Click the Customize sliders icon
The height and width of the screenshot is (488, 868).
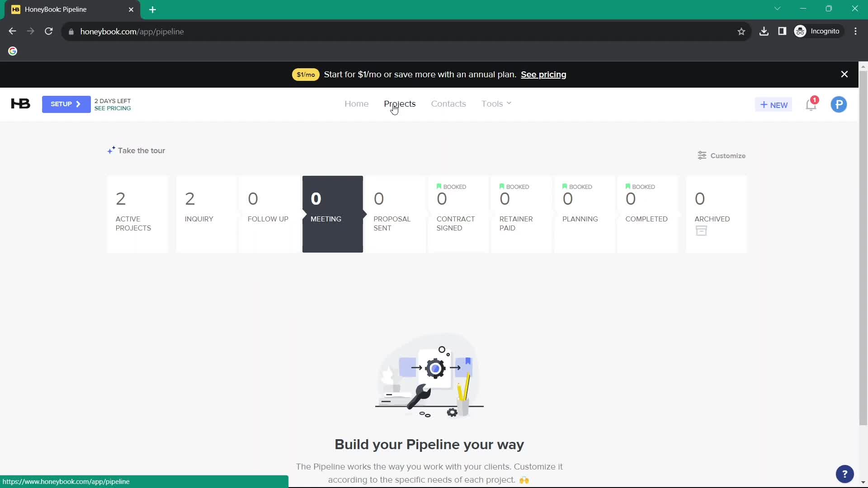click(702, 155)
